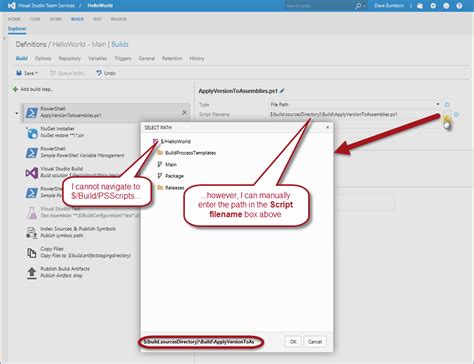This screenshot has width=474, height=364.
Task: Select the NuGet Installer step icon
Action: coord(32,133)
